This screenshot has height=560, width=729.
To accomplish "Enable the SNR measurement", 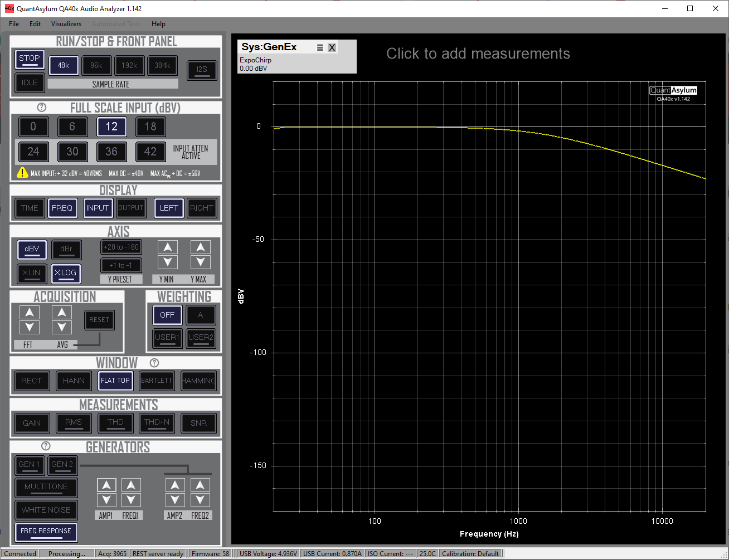I will [199, 423].
